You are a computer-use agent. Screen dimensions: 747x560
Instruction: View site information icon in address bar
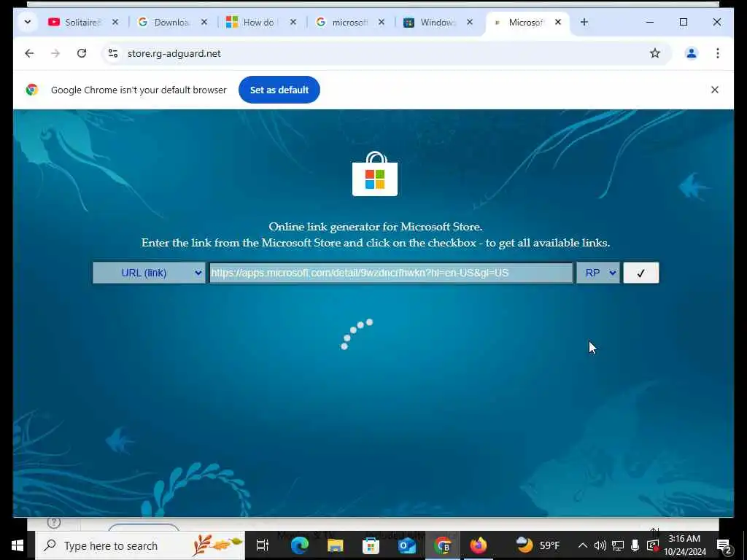click(113, 53)
